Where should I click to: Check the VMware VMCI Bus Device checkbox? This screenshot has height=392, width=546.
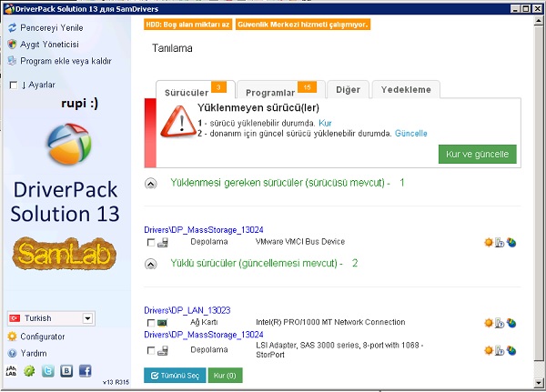point(151,242)
